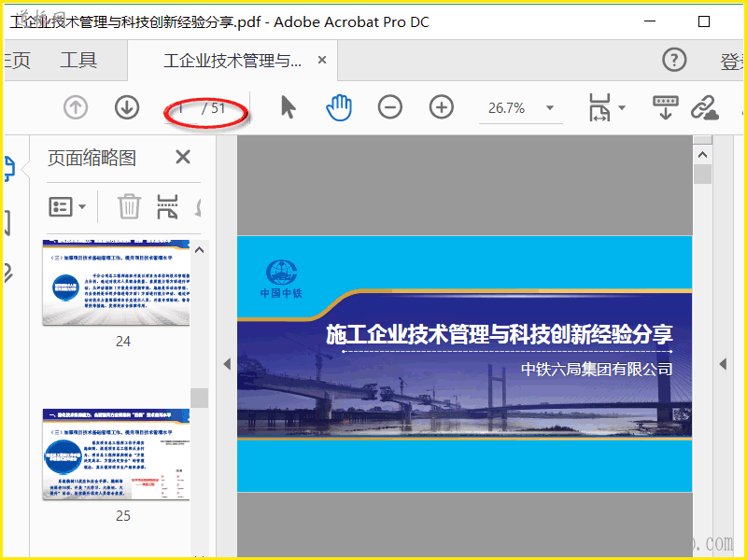The width and height of the screenshot is (747, 560).
Task: Click the share link cloud icon
Action: [705, 107]
